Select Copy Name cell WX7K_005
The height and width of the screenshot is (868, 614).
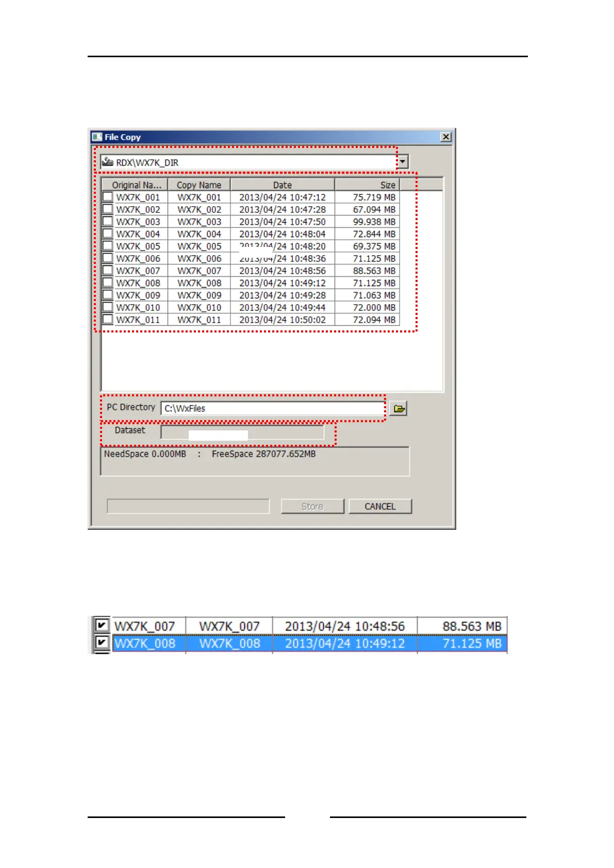click(199, 246)
